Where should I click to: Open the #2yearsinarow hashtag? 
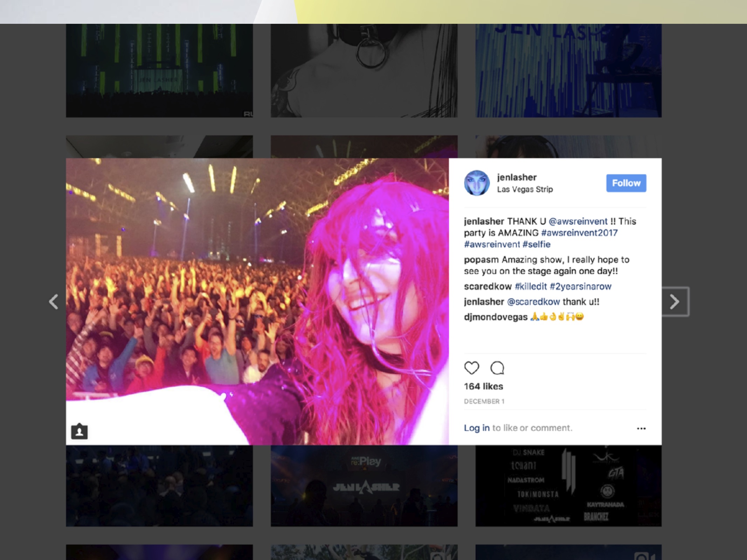tap(581, 286)
